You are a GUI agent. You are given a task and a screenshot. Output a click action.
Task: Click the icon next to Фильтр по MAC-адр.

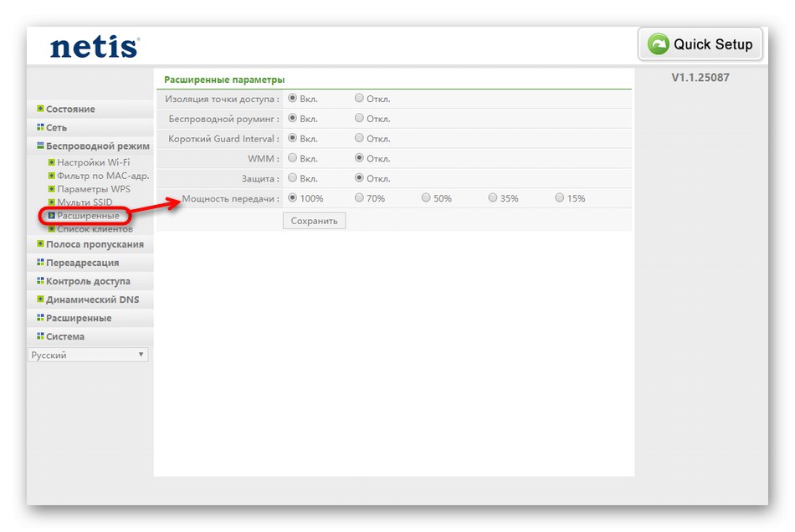click(51, 176)
